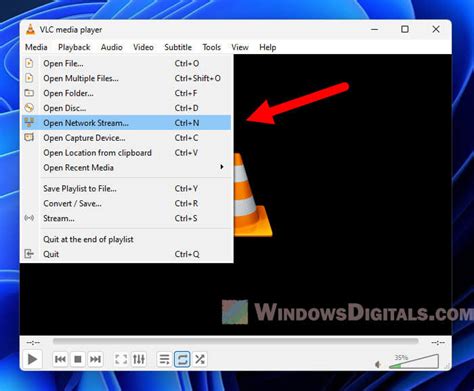Open the Audio menu
Screen dimensions: 474x391
[x=112, y=47]
